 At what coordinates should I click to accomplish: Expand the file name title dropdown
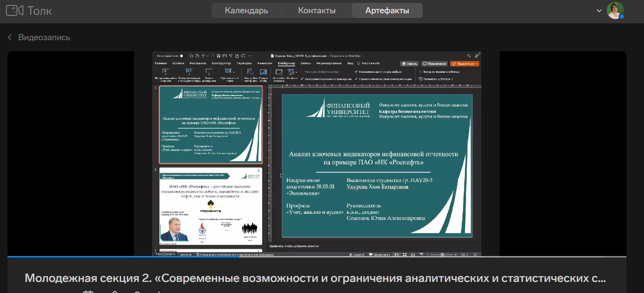point(362,56)
